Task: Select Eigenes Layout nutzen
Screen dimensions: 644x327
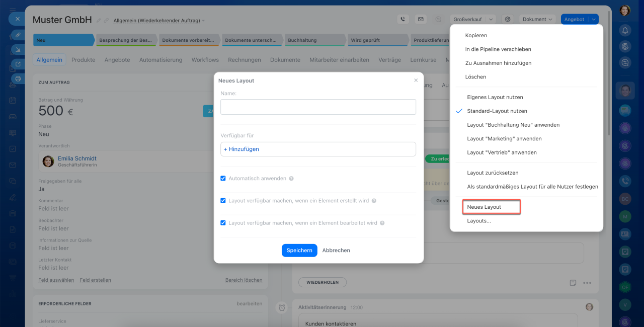Action: (x=495, y=97)
